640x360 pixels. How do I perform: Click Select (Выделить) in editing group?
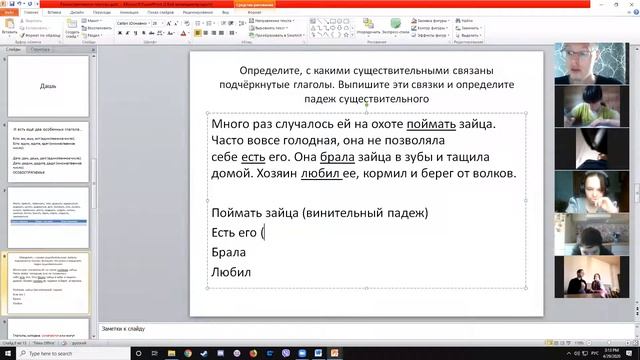click(468, 36)
